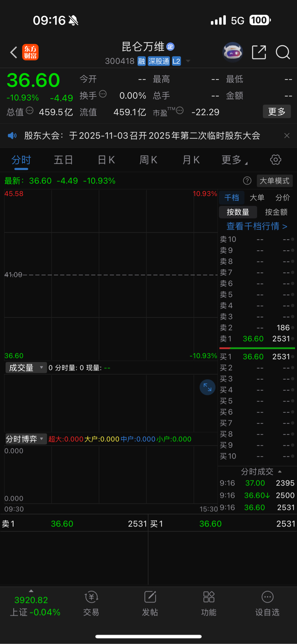Screen dimensions: 297x644
Task: Select the 大单 tab
Action: pos(257,198)
